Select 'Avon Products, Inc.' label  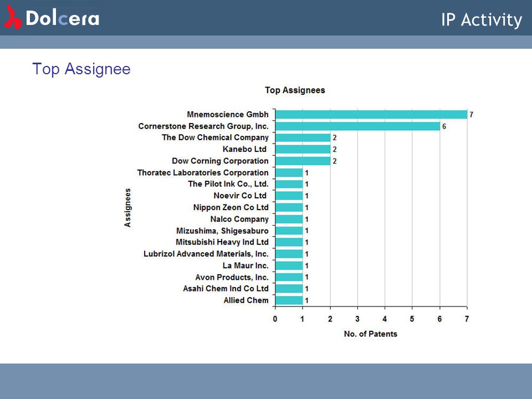232,277
